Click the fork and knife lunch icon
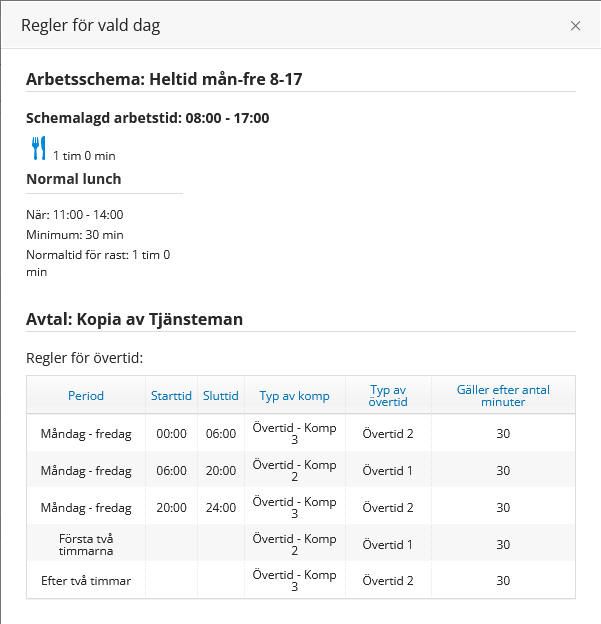Screen dimensions: 601x624 (x=39, y=150)
